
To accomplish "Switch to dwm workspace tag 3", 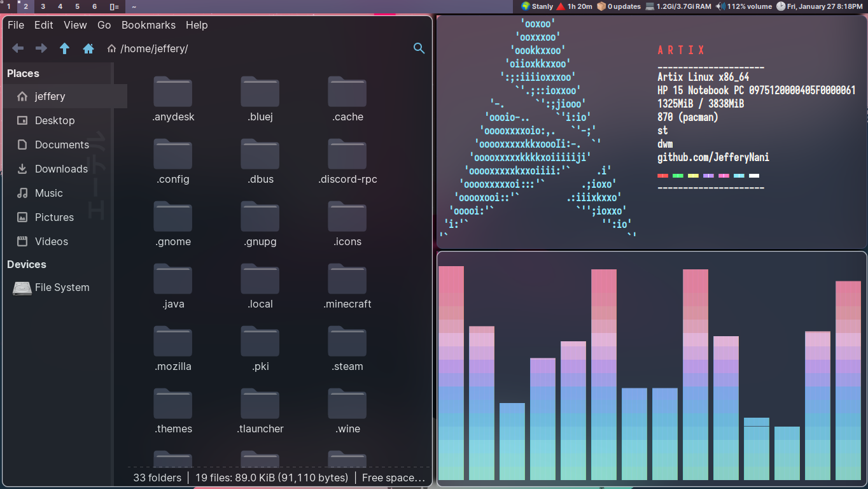I will (x=43, y=6).
